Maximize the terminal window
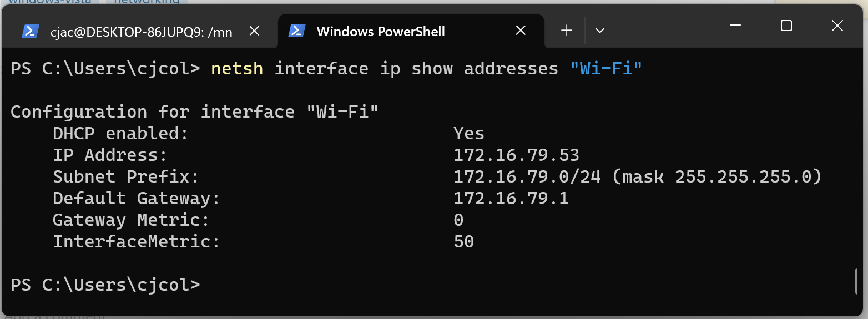 tap(786, 26)
